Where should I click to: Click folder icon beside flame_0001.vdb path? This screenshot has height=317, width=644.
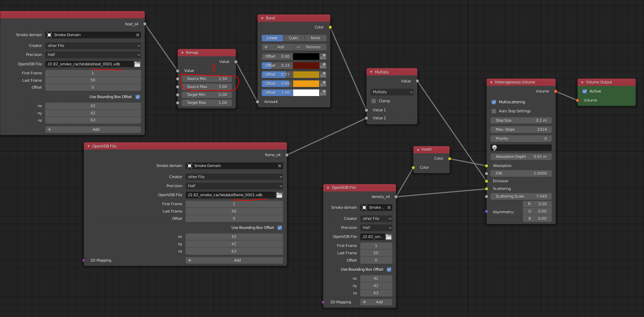pyautogui.click(x=279, y=195)
